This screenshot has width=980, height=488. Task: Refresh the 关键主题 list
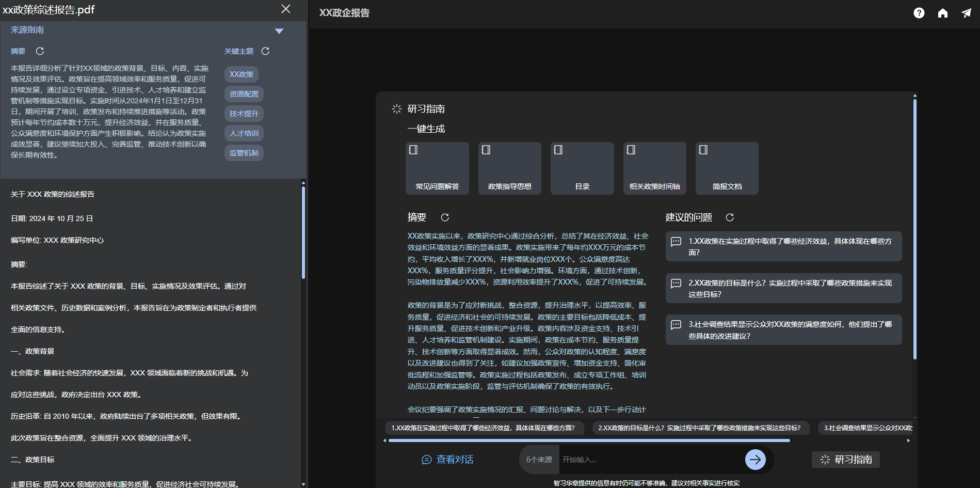(265, 51)
